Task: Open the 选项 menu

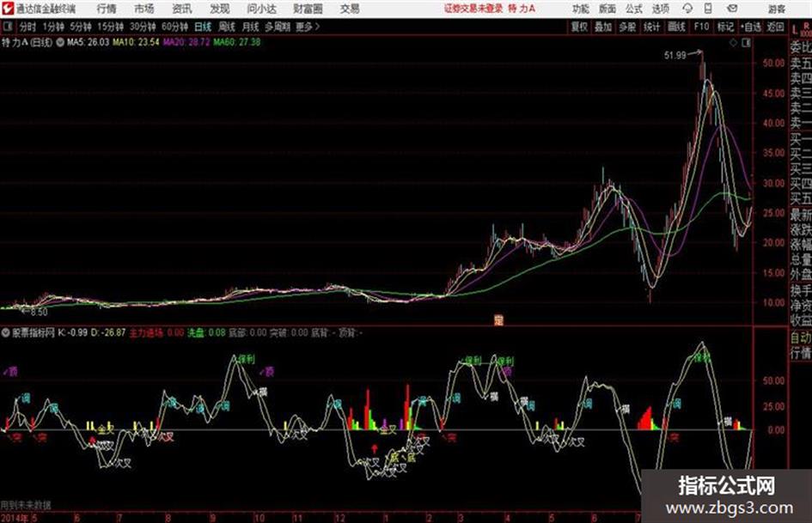Action: pos(660,9)
